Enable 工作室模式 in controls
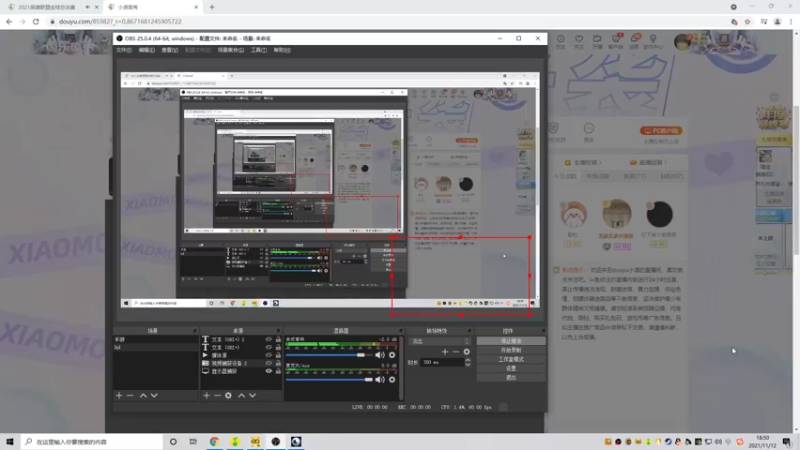The image size is (800, 450). click(x=511, y=359)
